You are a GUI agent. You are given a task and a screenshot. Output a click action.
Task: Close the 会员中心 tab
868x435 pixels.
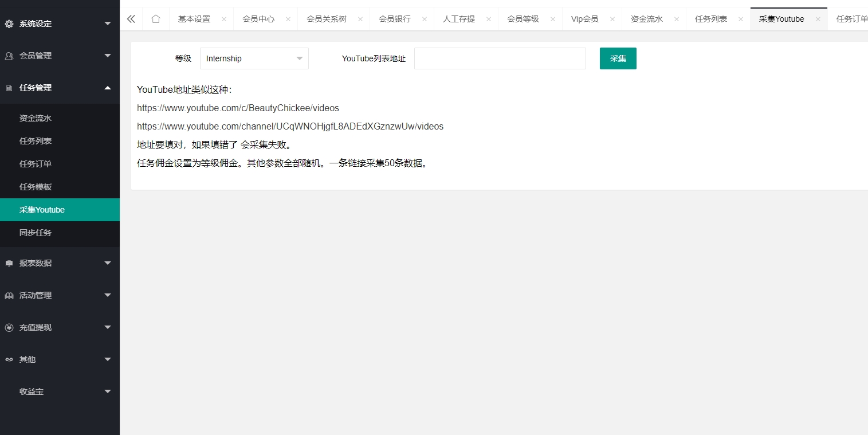tap(288, 19)
